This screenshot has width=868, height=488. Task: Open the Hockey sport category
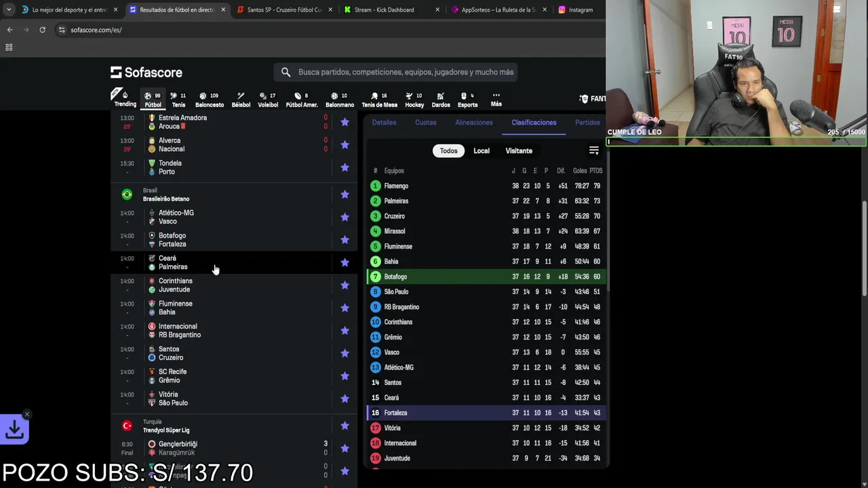pos(414,100)
